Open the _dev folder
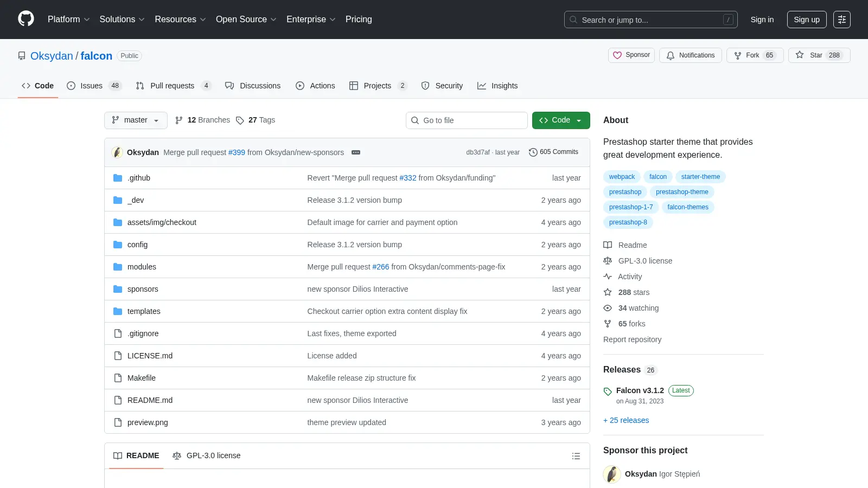The height and width of the screenshot is (488, 868). point(136,200)
